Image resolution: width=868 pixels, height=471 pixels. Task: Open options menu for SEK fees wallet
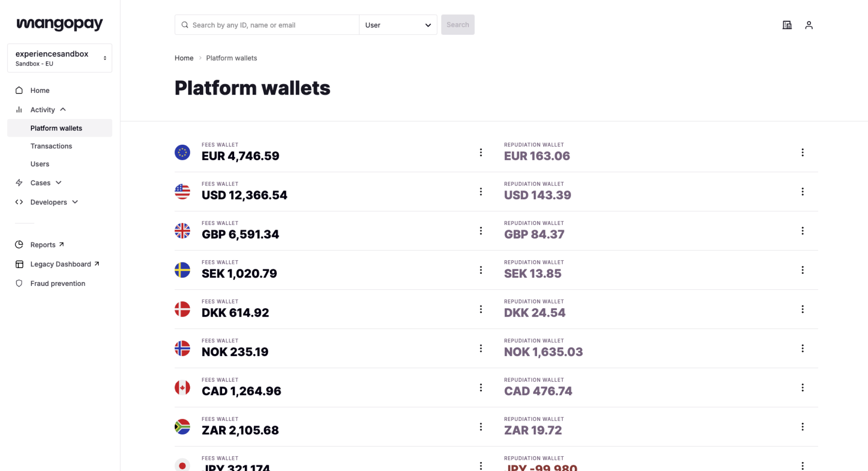pyautogui.click(x=481, y=270)
